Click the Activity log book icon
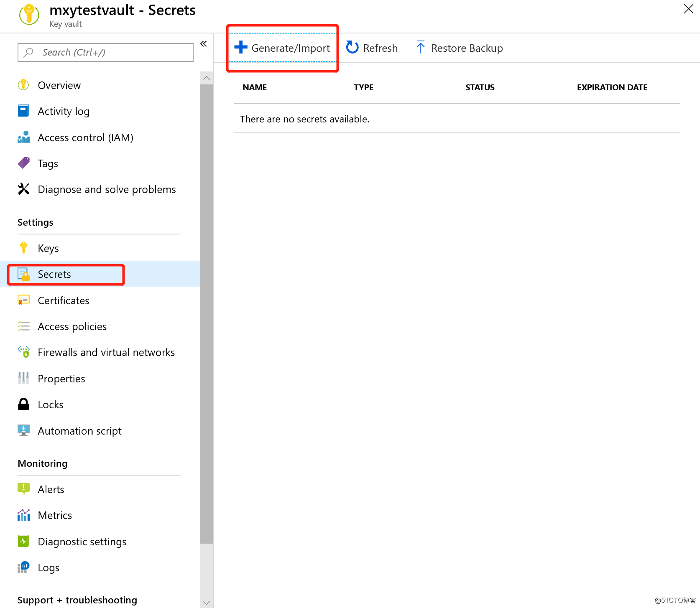The image size is (700, 608). [23, 111]
